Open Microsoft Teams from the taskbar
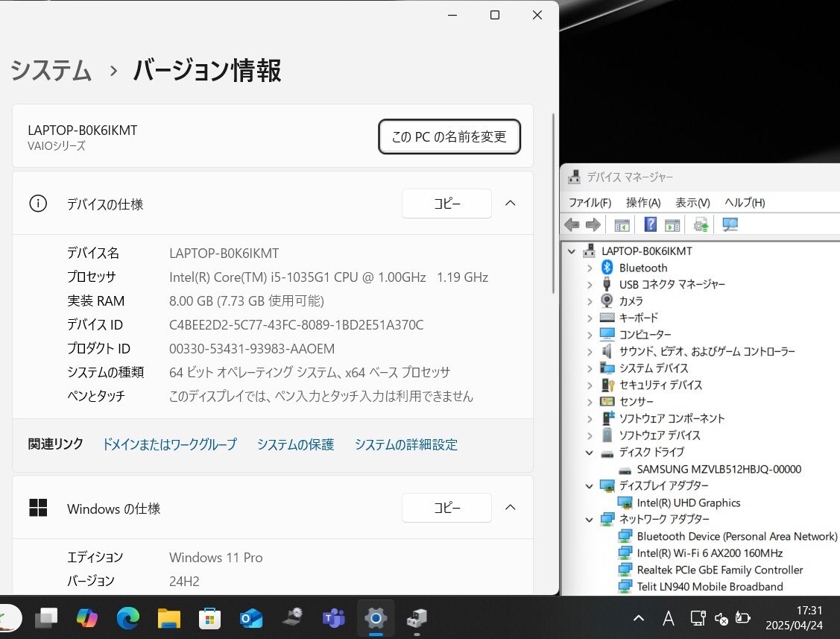The height and width of the screenshot is (639, 840). pyautogui.click(x=334, y=619)
